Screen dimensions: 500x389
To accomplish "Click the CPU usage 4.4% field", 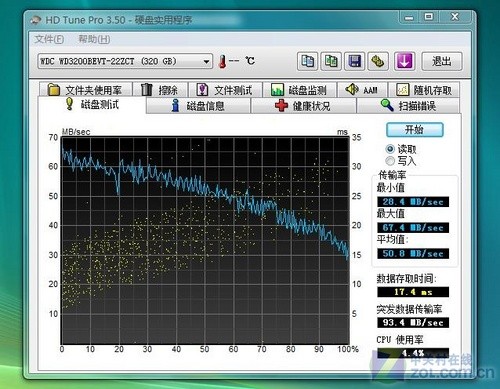I will click(x=413, y=353).
